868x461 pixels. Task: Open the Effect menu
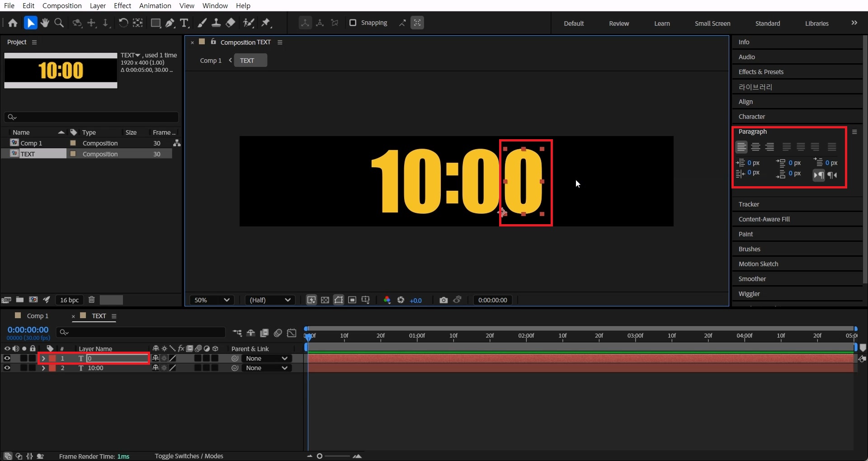coord(123,5)
